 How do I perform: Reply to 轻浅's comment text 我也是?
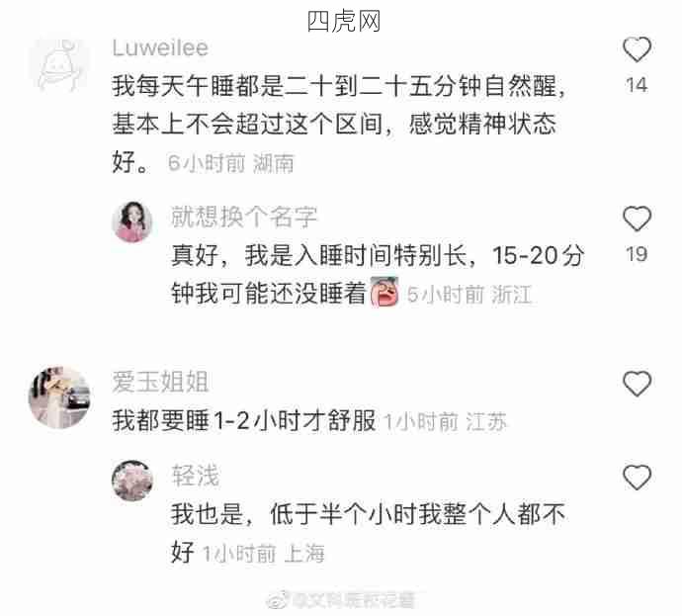(x=368, y=533)
